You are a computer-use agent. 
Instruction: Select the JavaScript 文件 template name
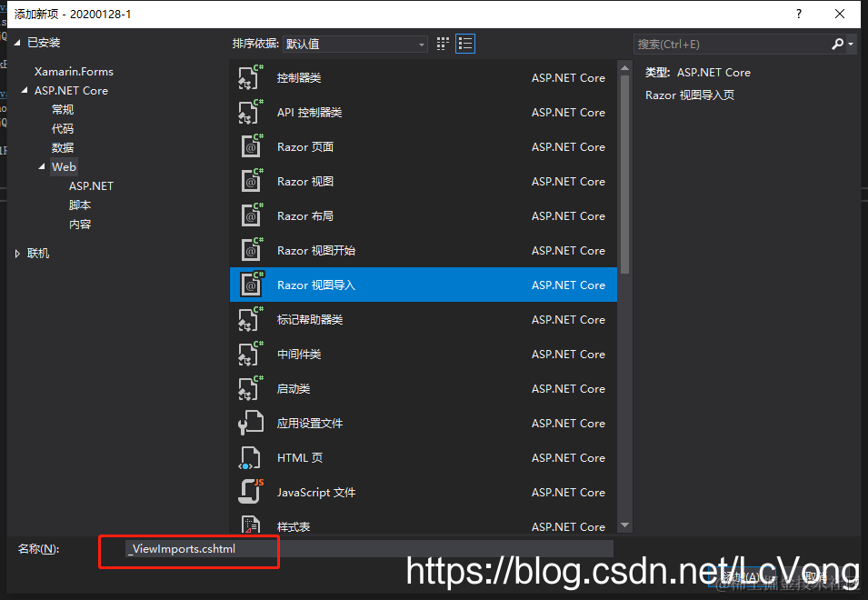(x=316, y=493)
